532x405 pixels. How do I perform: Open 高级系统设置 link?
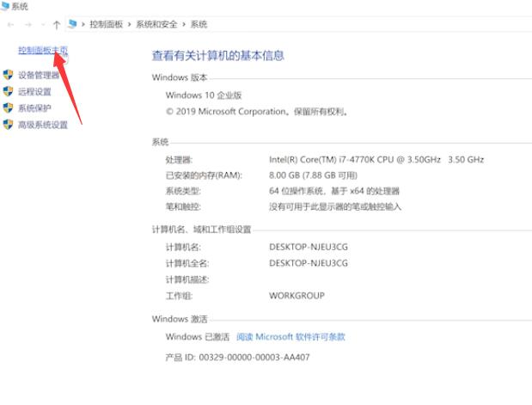coord(43,125)
